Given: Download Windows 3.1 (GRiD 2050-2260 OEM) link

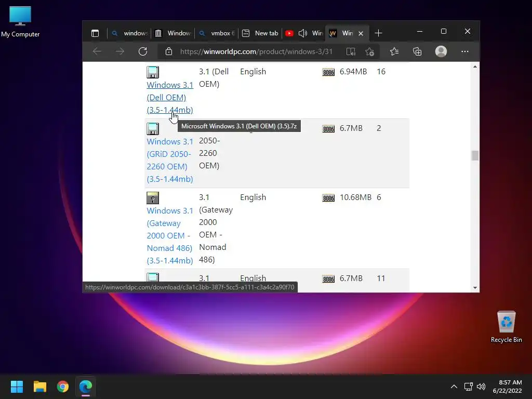Looking at the screenshot, I should 170,160.
